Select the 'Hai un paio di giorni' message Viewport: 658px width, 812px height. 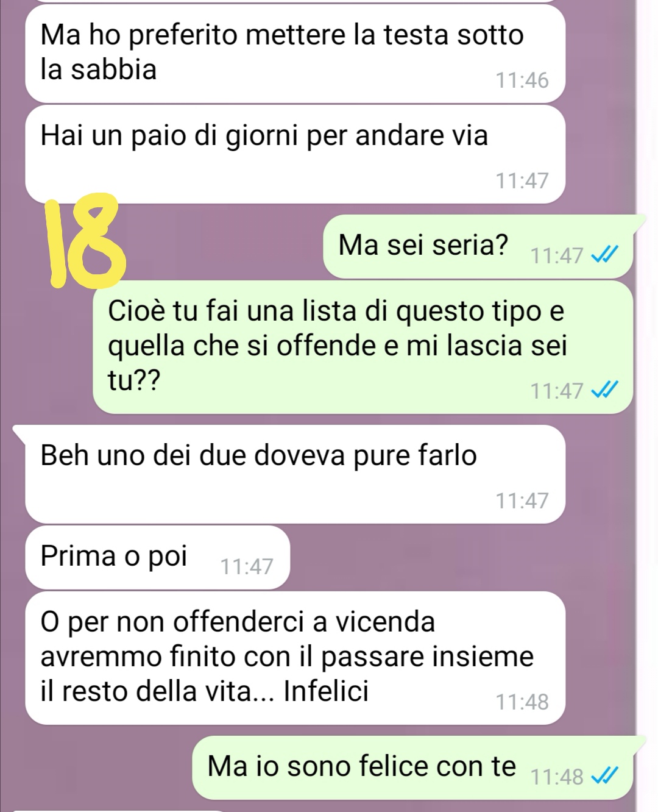click(x=295, y=154)
